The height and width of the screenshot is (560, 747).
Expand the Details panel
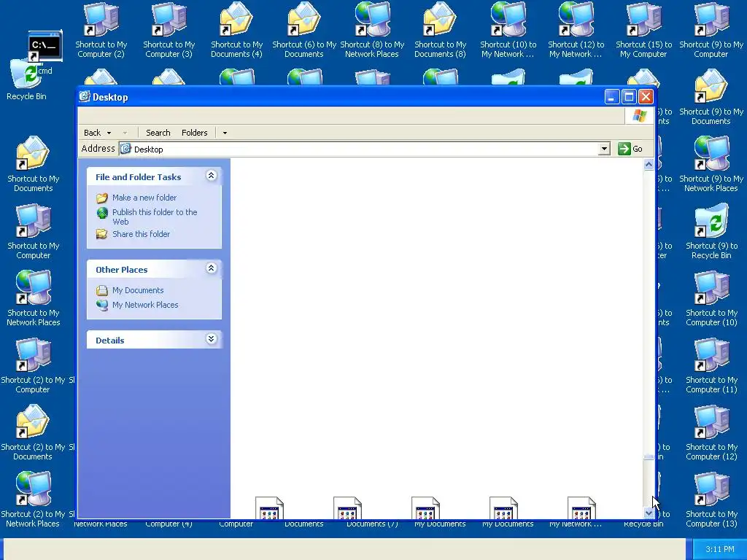tap(211, 338)
